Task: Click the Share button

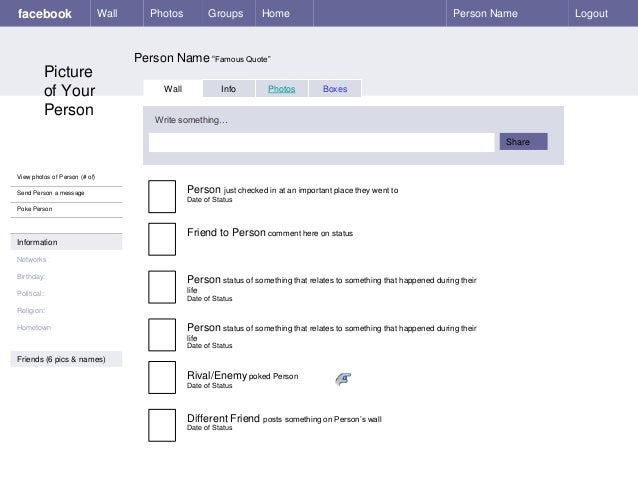Action: (x=523, y=142)
